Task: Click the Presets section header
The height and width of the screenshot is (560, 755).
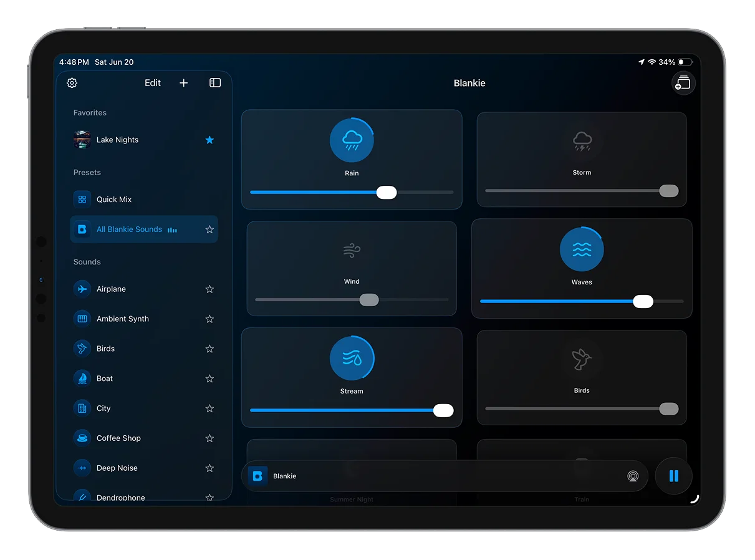Action: click(87, 173)
